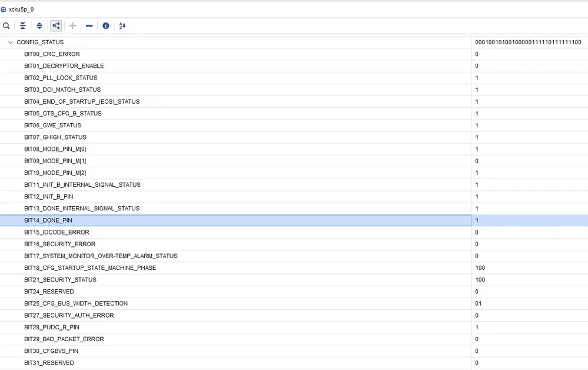Click the info icon in toolbar
This screenshot has width=588, height=370.
(x=106, y=26)
